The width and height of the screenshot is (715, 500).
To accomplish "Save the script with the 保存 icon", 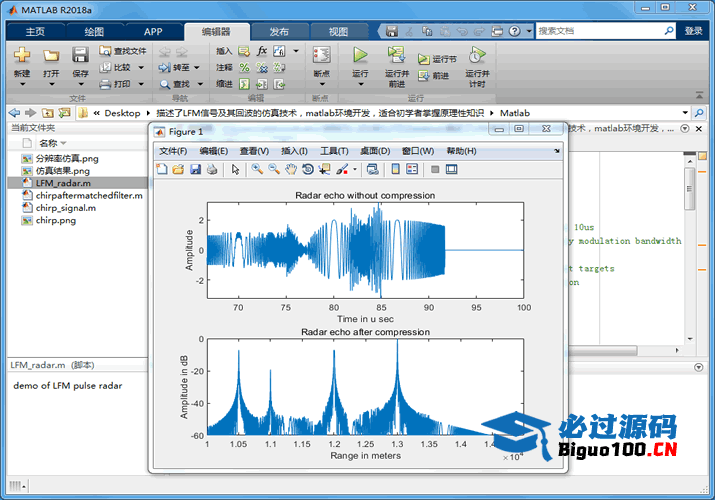I will (80, 55).
